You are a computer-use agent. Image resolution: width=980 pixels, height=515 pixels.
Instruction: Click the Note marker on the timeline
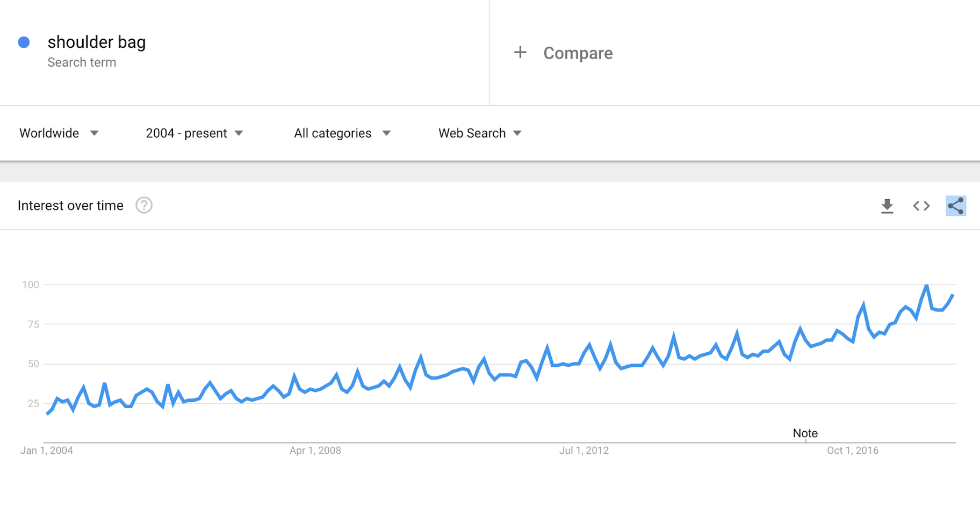coord(805,433)
